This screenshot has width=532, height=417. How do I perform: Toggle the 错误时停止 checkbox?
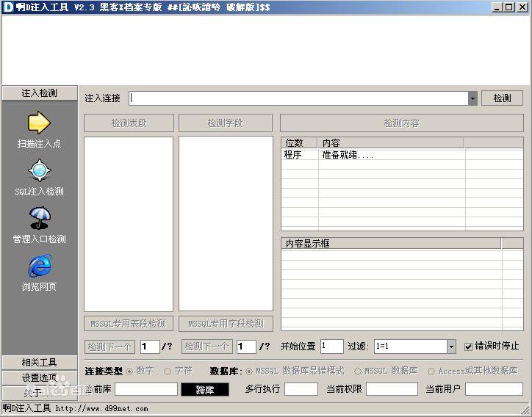coord(469,347)
